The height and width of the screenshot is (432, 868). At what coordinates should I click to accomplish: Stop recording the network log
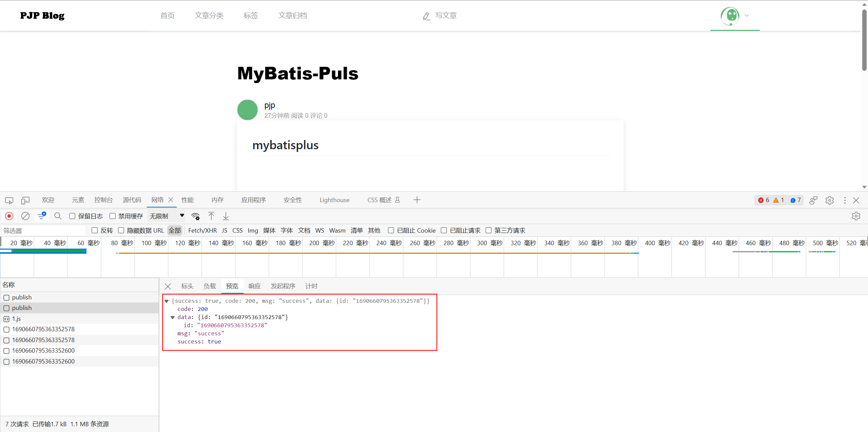9,216
